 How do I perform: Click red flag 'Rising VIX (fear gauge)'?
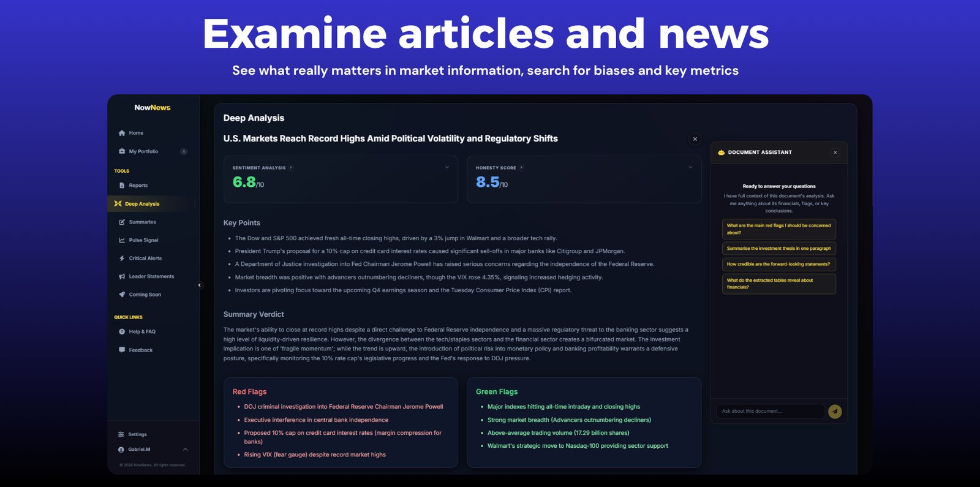(315, 455)
